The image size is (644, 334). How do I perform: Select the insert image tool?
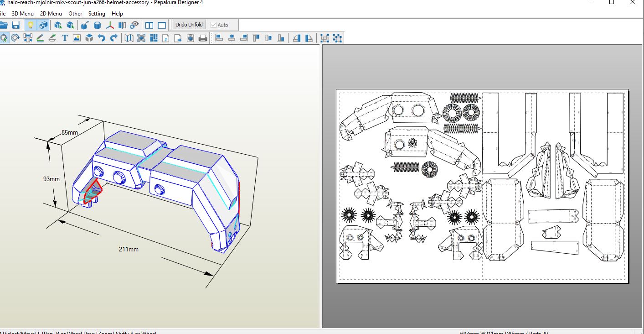click(77, 38)
